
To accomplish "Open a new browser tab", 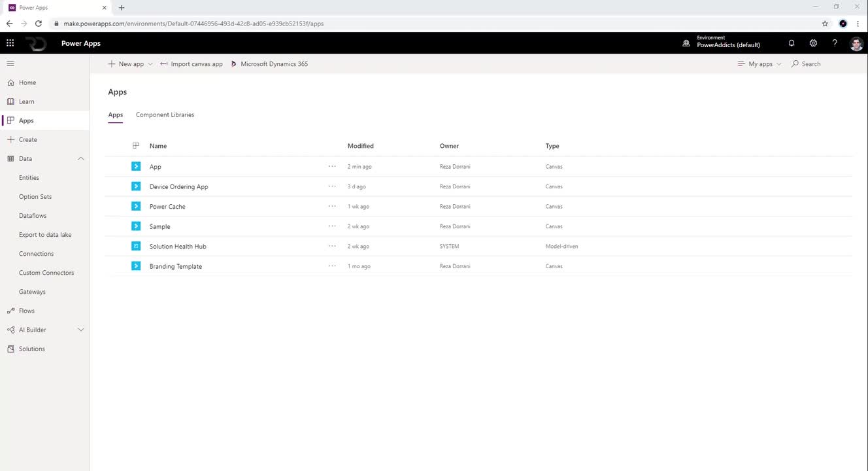I will pyautogui.click(x=122, y=7).
